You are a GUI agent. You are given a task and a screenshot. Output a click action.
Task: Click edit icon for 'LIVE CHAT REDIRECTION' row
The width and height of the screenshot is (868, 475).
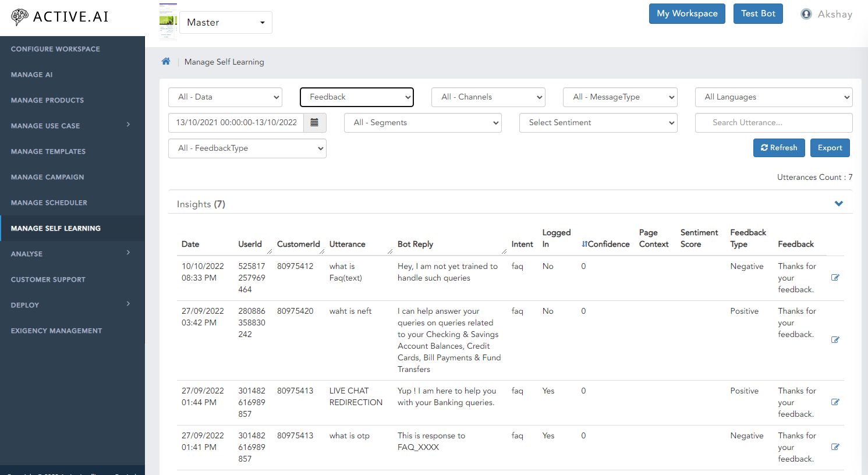tap(835, 402)
